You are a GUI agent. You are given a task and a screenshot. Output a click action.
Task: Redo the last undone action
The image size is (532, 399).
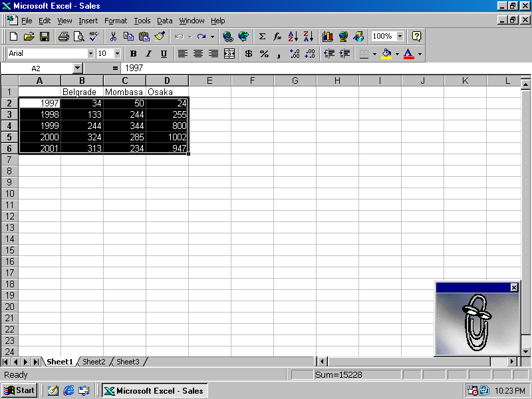coord(201,37)
